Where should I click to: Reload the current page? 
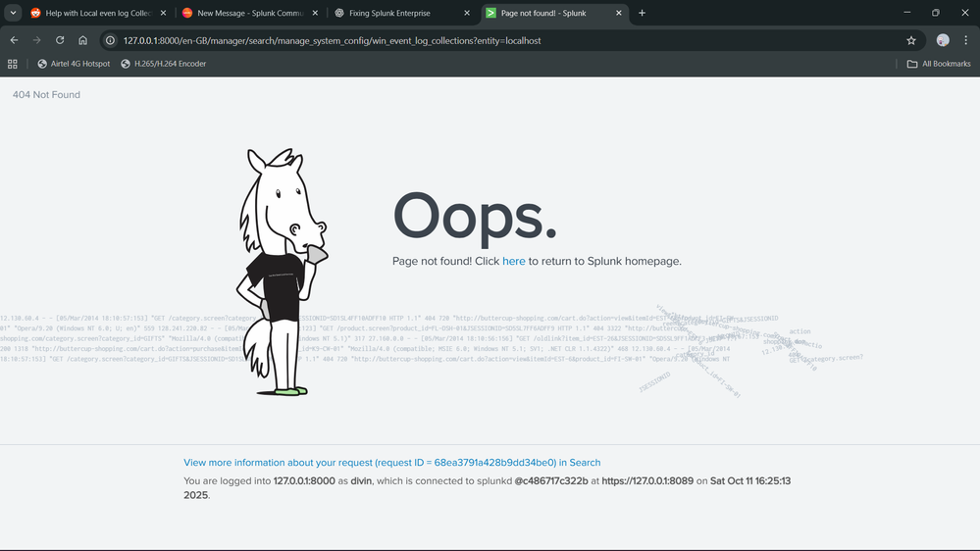[60, 40]
